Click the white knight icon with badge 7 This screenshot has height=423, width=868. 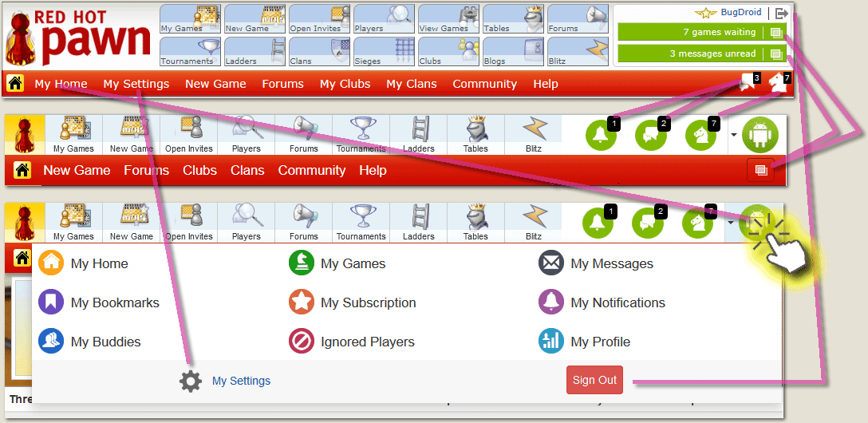click(777, 84)
